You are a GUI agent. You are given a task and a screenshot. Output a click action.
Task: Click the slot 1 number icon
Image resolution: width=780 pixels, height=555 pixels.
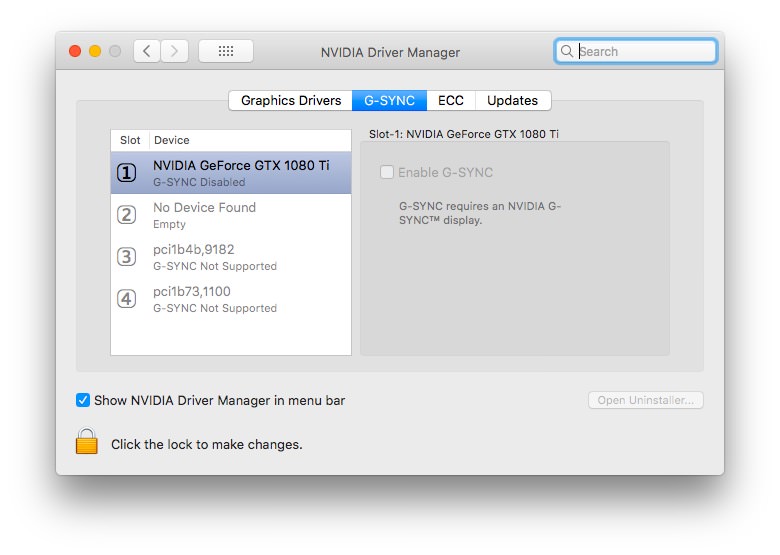(x=126, y=173)
